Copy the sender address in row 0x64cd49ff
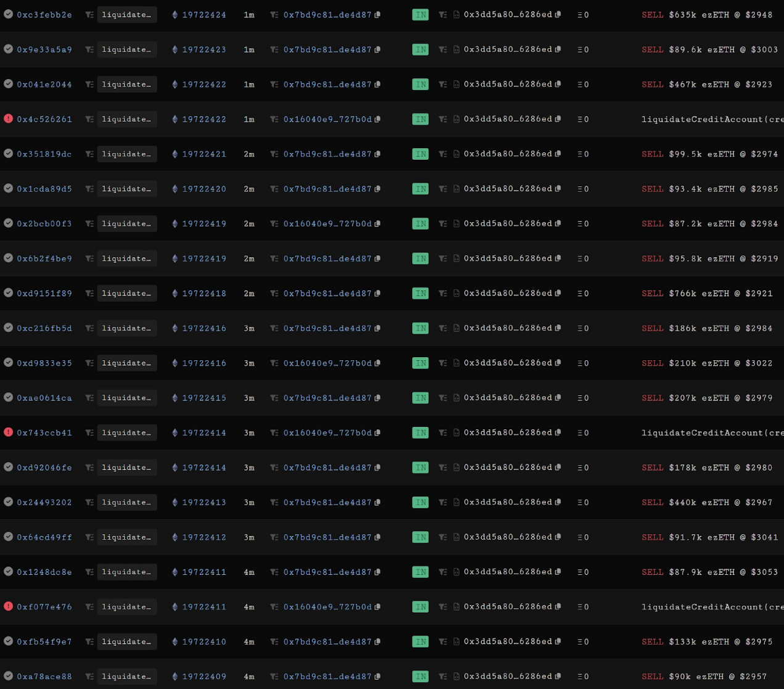 point(378,537)
